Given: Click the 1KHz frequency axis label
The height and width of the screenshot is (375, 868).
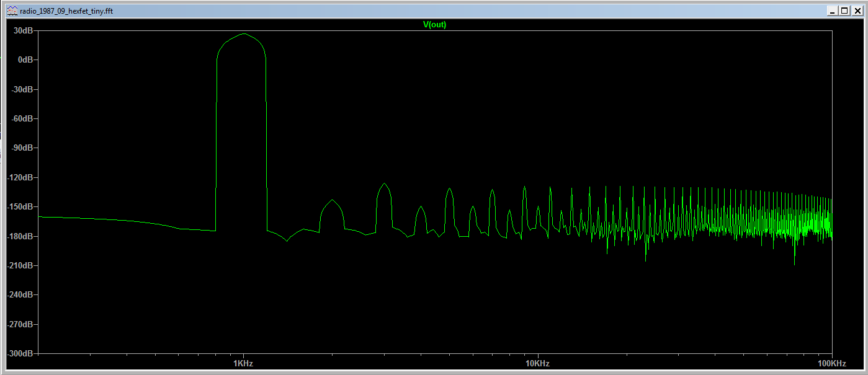Looking at the screenshot, I should click(243, 363).
